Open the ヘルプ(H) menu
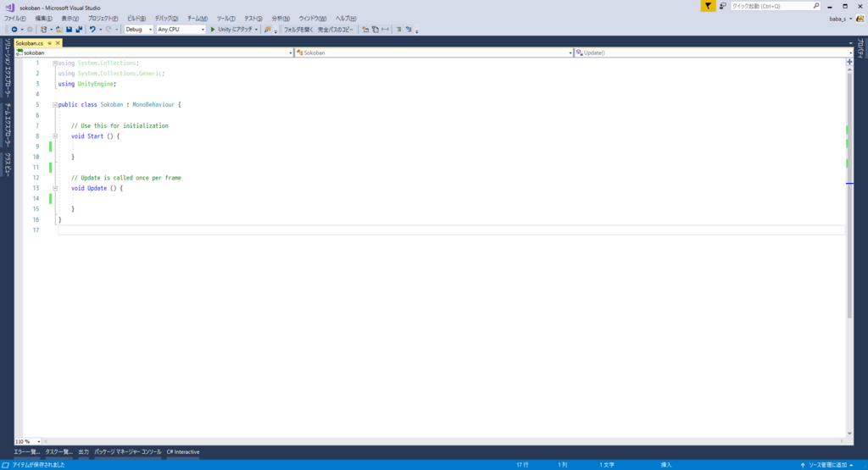The image size is (868, 470). click(346, 19)
